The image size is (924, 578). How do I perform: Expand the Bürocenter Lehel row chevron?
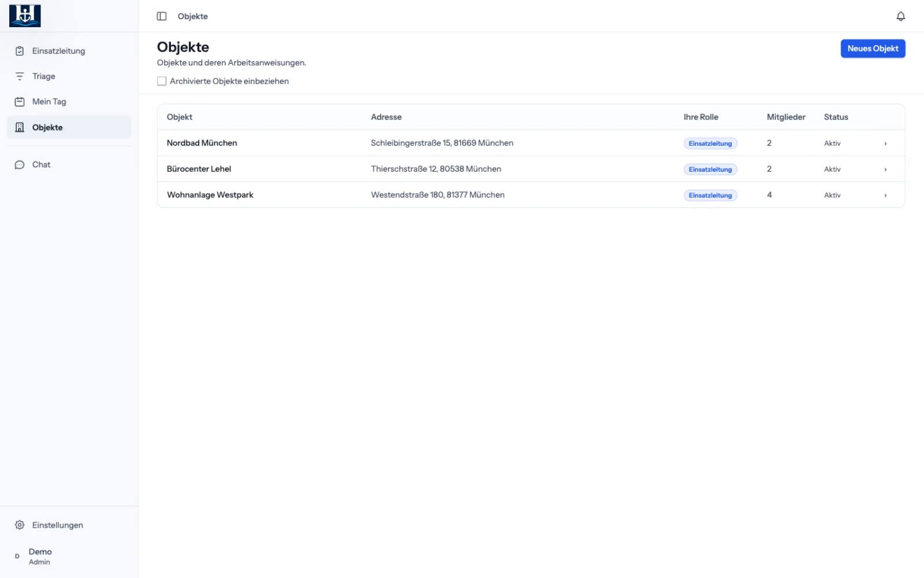pos(885,169)
